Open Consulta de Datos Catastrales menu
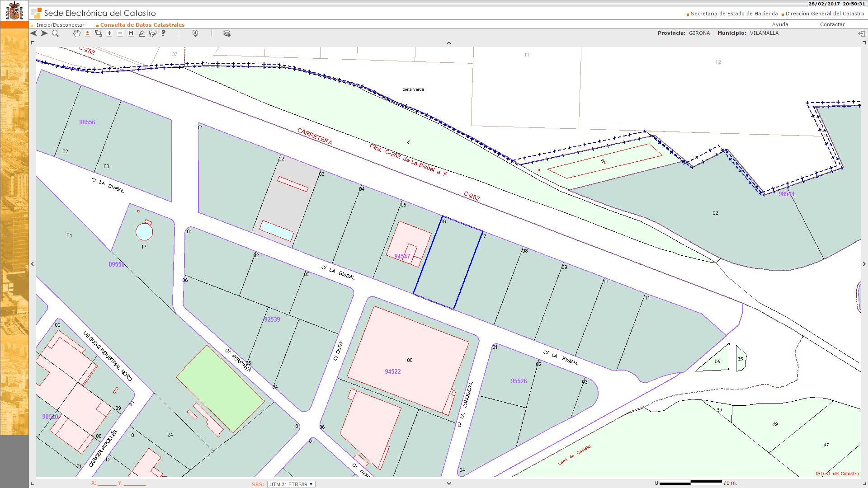Screen dimensions: 868x488 [x=142, y=25]
